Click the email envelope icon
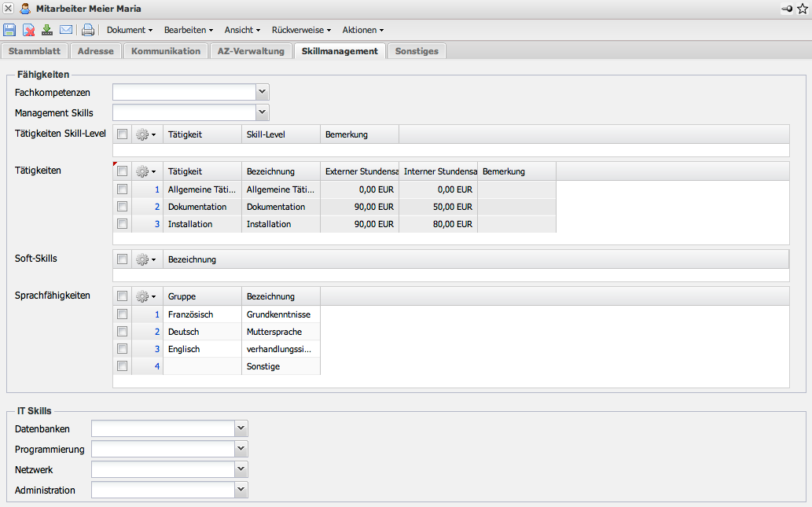 tap(66, 30)
